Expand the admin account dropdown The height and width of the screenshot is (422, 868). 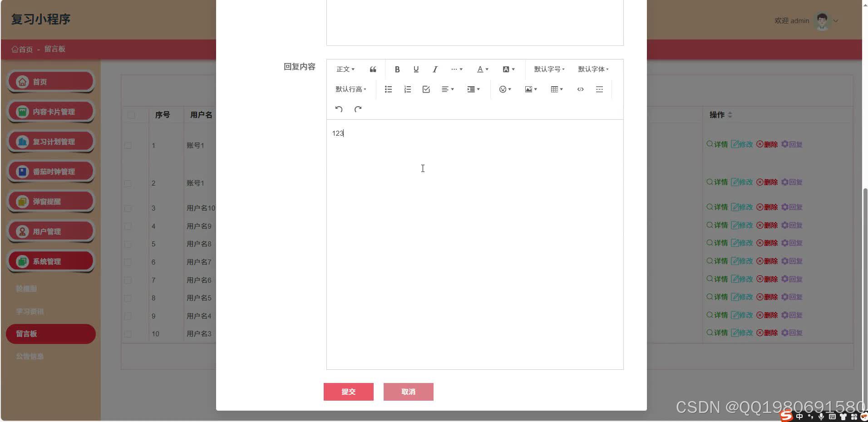tap(836, 21)
